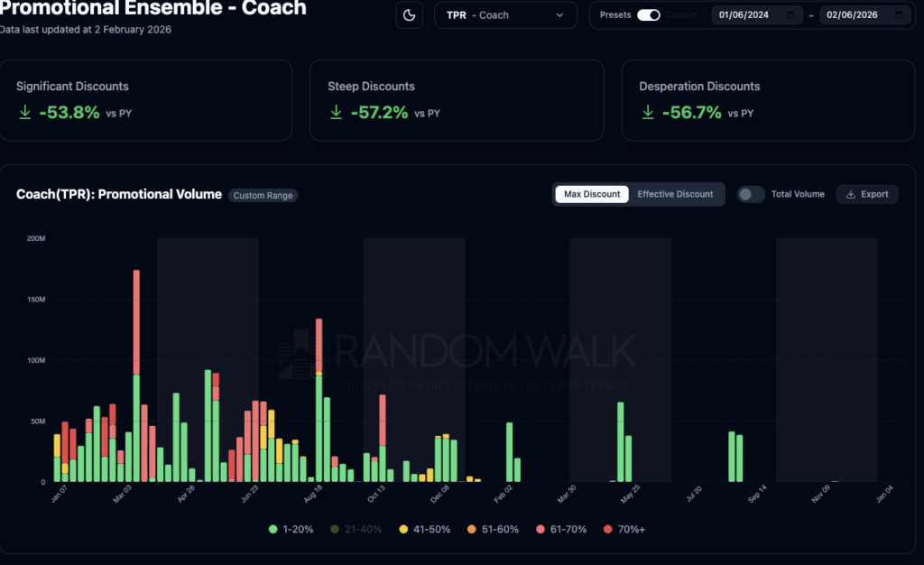Open the TPR - Coach dropdown

pyautogui.click(x=504, y=15)
